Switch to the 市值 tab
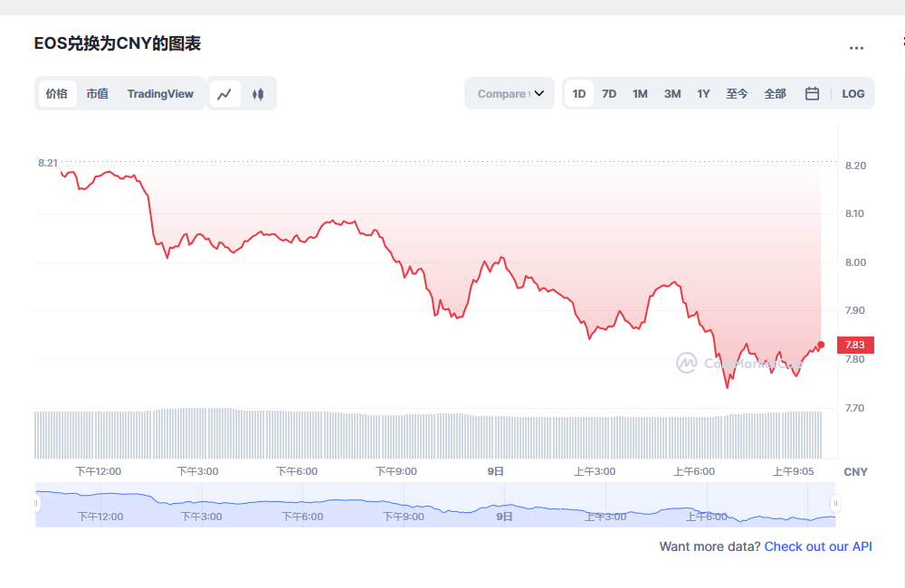Image resolution: width=905 pixels, height=588 pixels. click(98, 93)
